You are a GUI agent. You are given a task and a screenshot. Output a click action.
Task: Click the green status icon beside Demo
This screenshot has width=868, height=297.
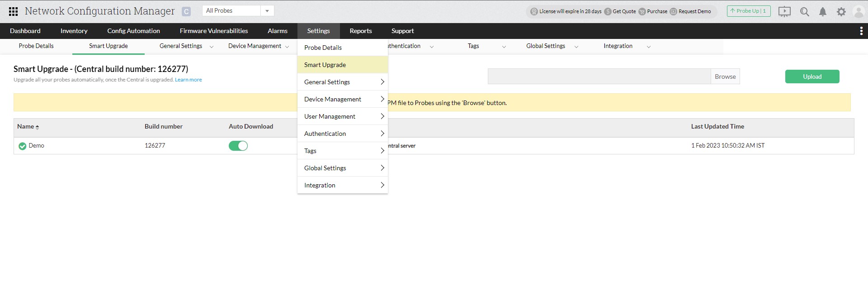22,146
